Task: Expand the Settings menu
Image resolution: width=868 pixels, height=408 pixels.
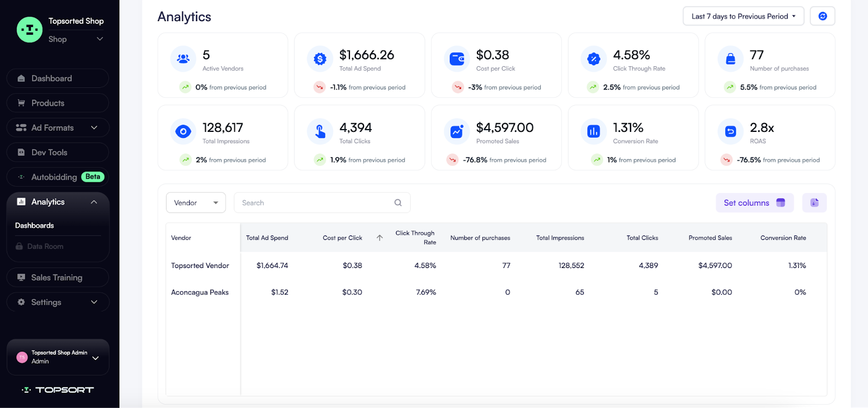Action: pos(58,302)
